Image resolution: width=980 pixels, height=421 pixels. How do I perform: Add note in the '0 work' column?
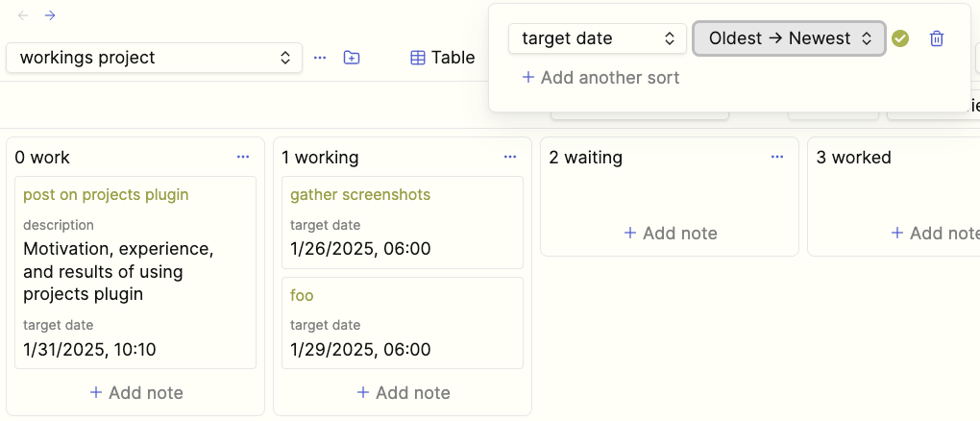[135, 392]
